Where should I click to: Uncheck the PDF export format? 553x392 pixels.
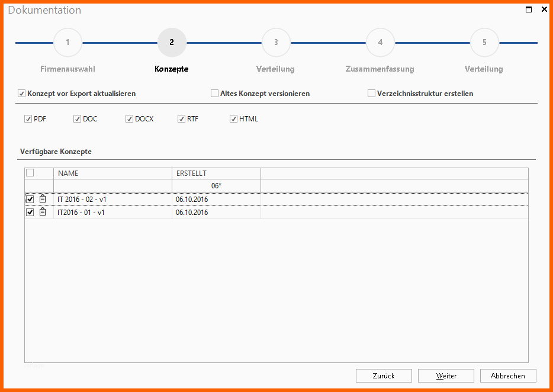(x=28, y=119)
